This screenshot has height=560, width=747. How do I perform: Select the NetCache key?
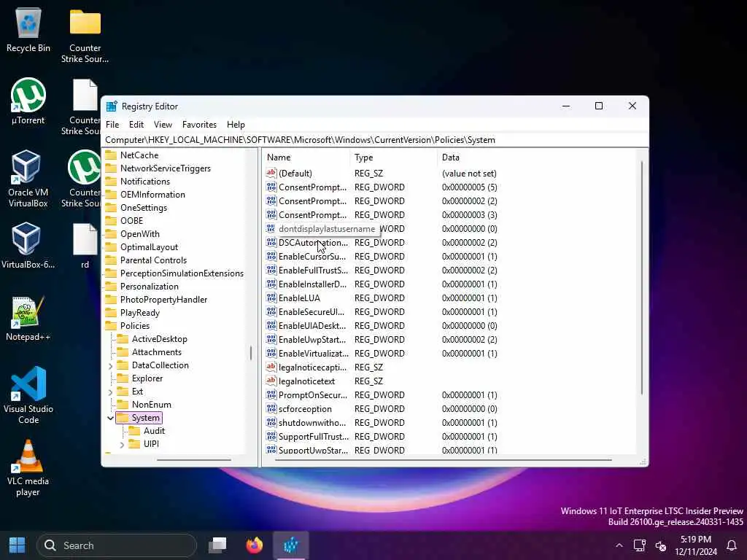(x=139, y=155)
